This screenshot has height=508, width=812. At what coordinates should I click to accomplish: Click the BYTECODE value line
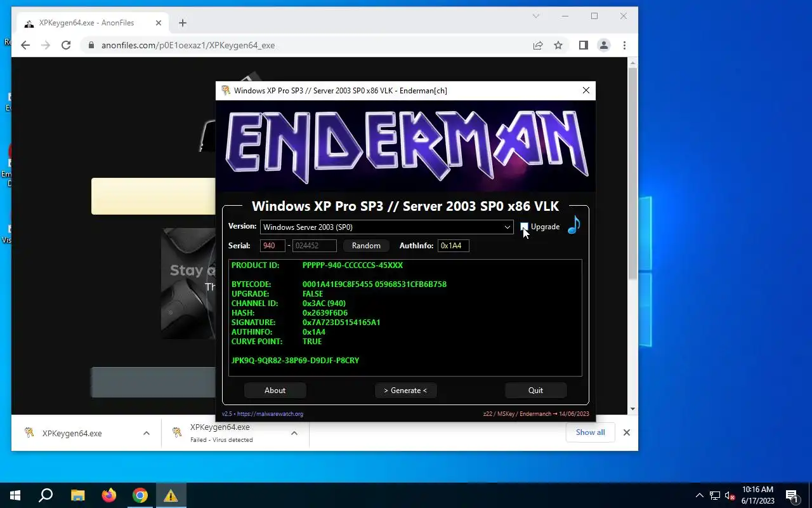point(374,284)
